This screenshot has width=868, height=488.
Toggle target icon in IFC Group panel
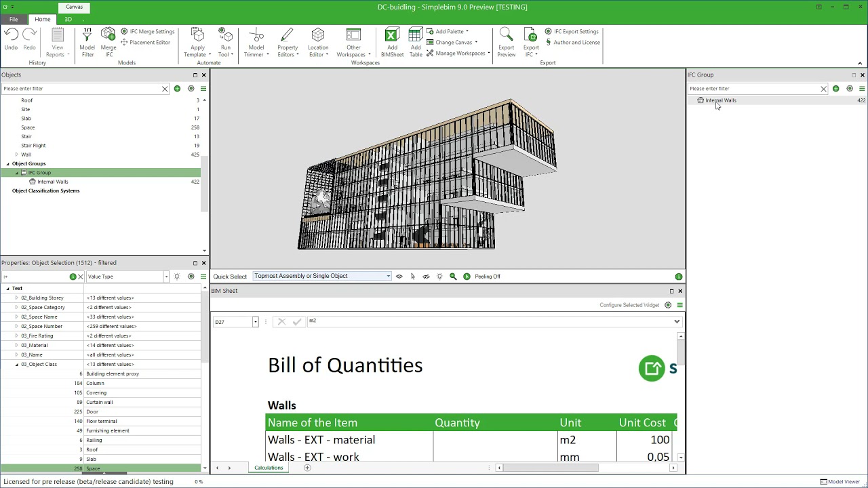point(849,89)
